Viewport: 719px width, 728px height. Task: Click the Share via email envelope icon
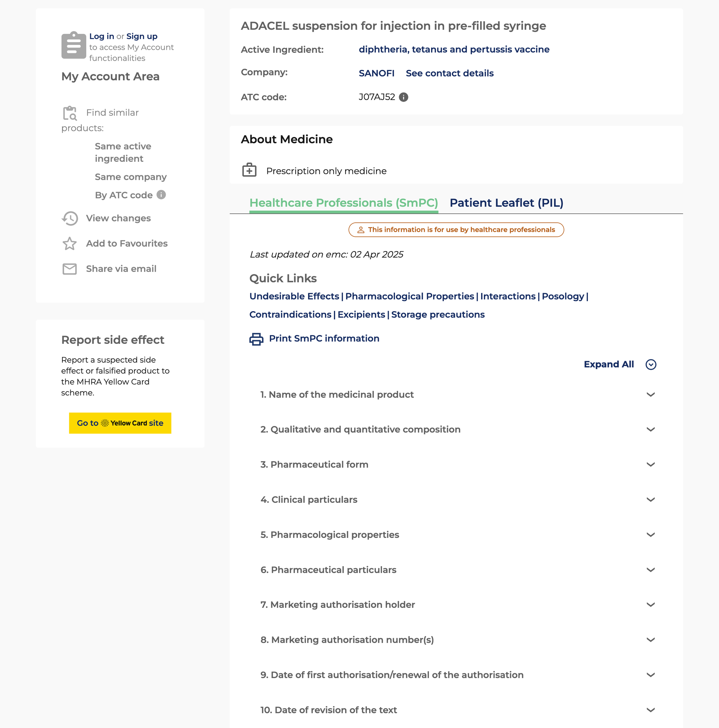70,269
